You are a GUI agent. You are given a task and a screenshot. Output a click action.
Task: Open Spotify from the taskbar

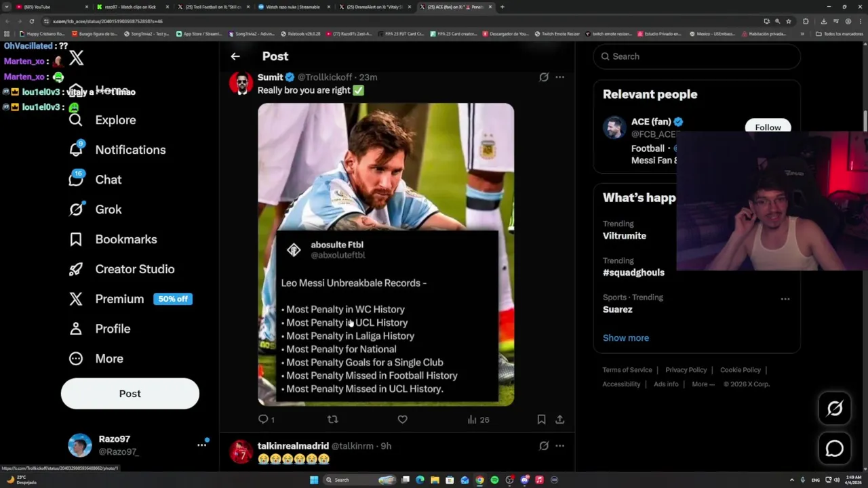tap(494, 480)
